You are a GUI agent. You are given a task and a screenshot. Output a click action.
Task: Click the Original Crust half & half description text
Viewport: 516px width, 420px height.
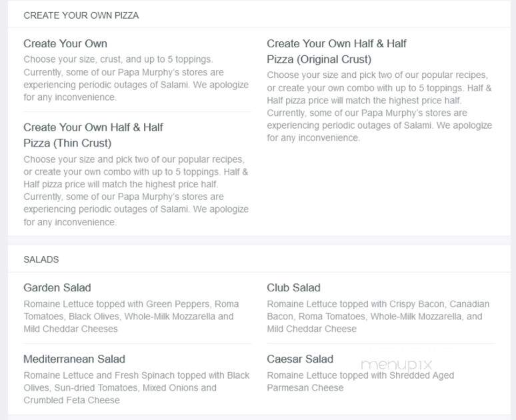click(379, 106)
